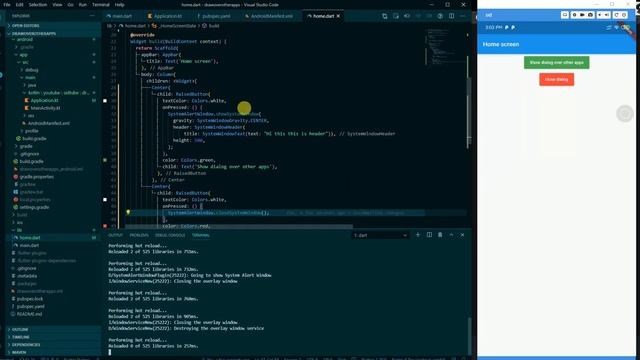This screenshot has height=360, width=640.
Task: Switch to the OUTPUT panel tab
Action: pos(116,235)
